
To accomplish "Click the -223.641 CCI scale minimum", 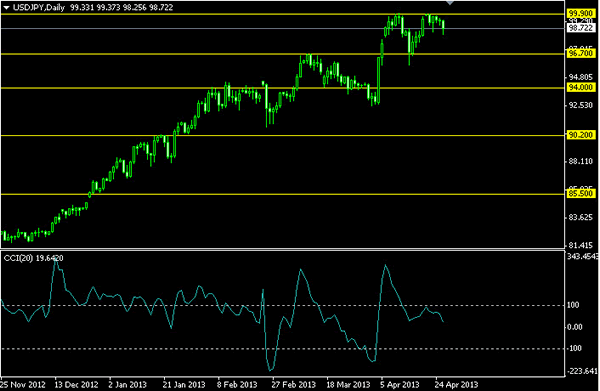I will click(x=582, y=371).
